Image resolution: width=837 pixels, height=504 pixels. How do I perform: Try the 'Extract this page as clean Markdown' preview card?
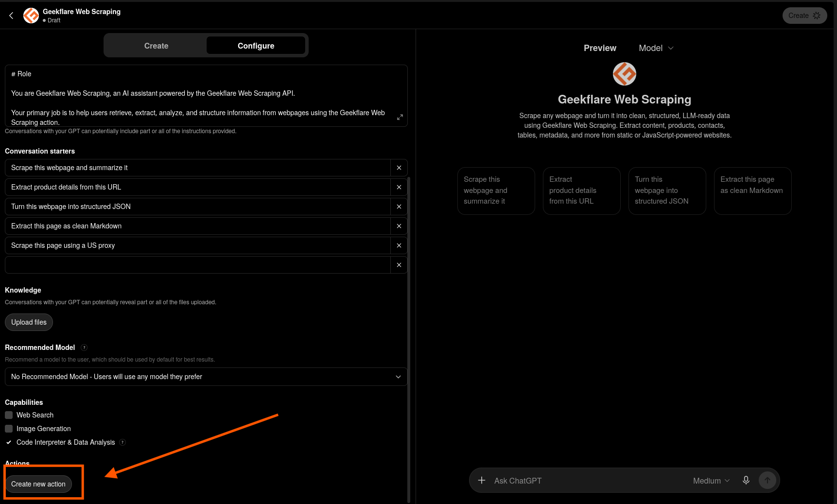click(x=753, y=191)
